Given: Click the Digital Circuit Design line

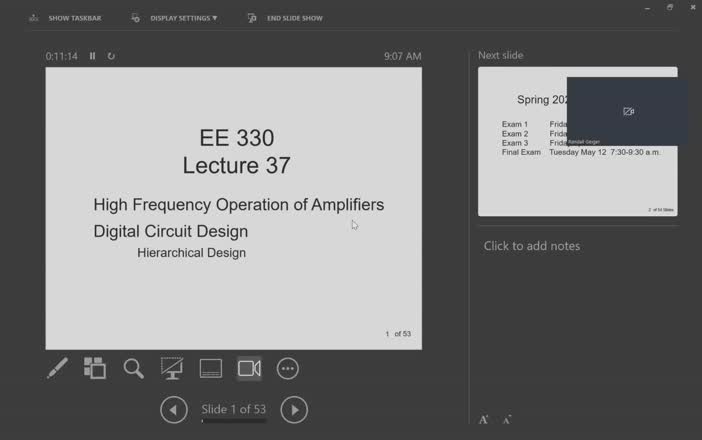Looking at the screenshot, I should tap(171, 231).
